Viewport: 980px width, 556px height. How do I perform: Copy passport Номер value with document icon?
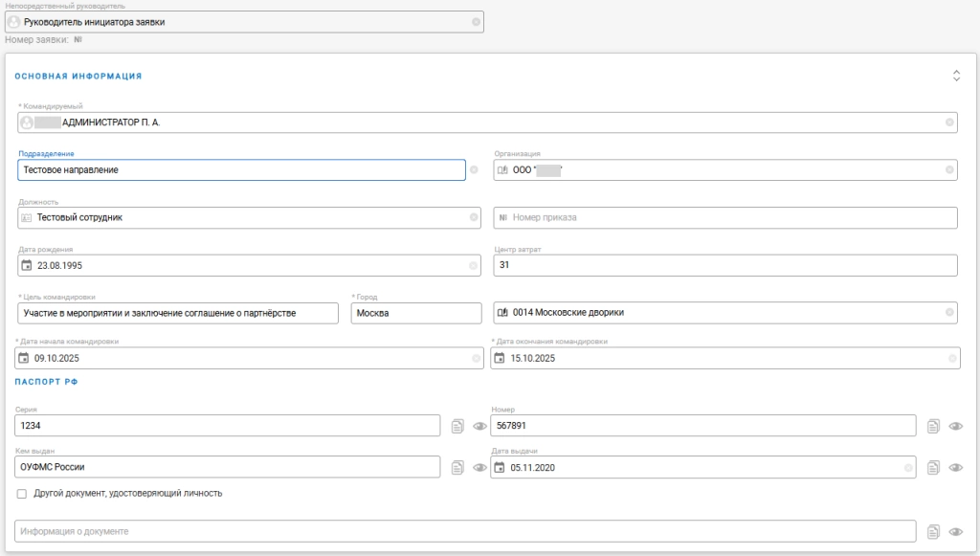tap(935, 426)
